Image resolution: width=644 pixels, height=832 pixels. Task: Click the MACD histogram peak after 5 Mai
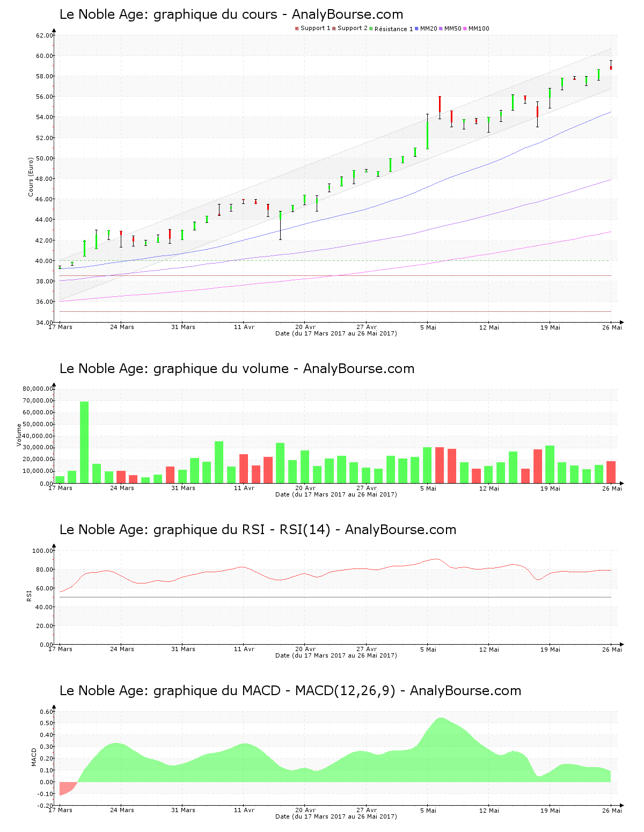pos(441,719)
